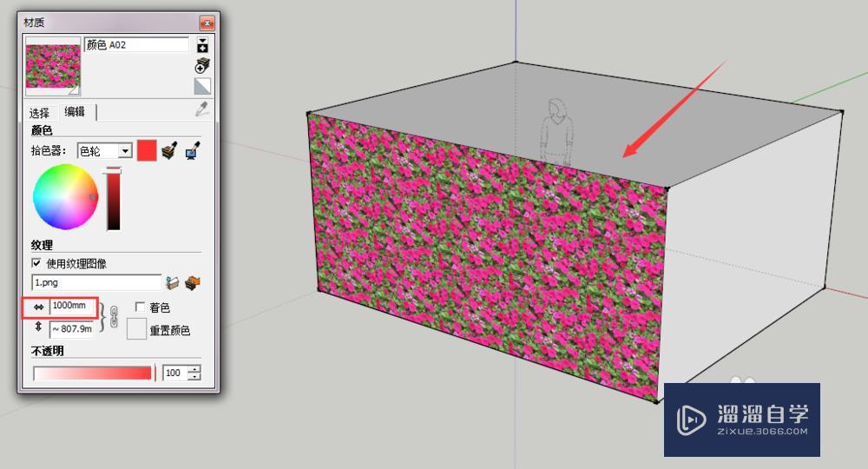This screenshot has width=868, height=469.
Task: Set material to paint with default
Action: (202, 86)
